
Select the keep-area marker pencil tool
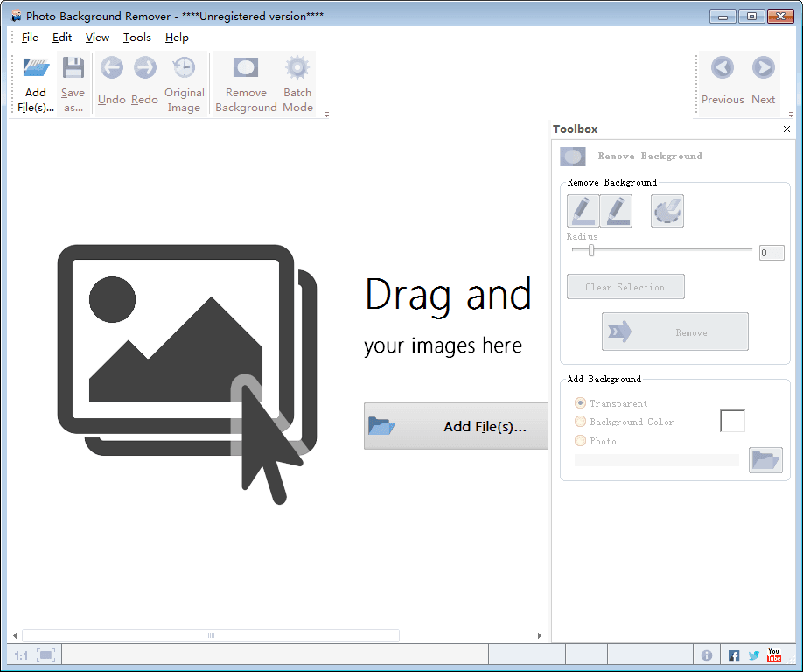point(583,210)
